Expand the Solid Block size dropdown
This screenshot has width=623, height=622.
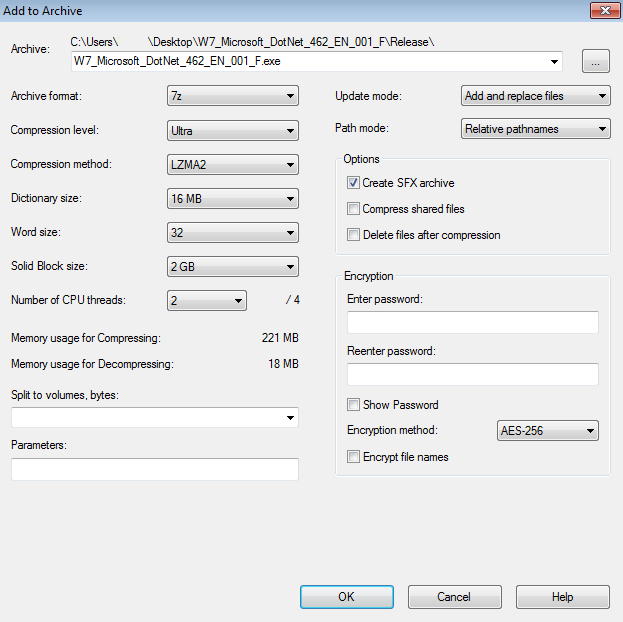(232, 267)
